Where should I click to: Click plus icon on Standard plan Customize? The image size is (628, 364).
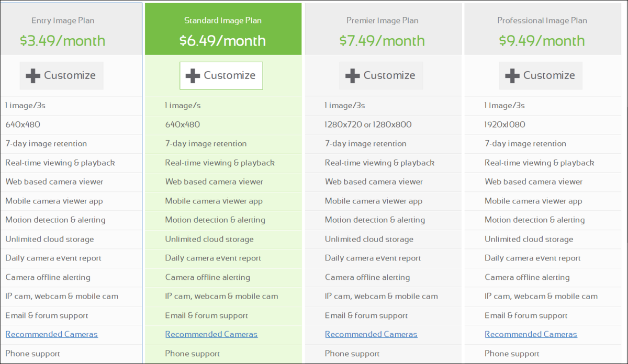[x=193, y=76]
